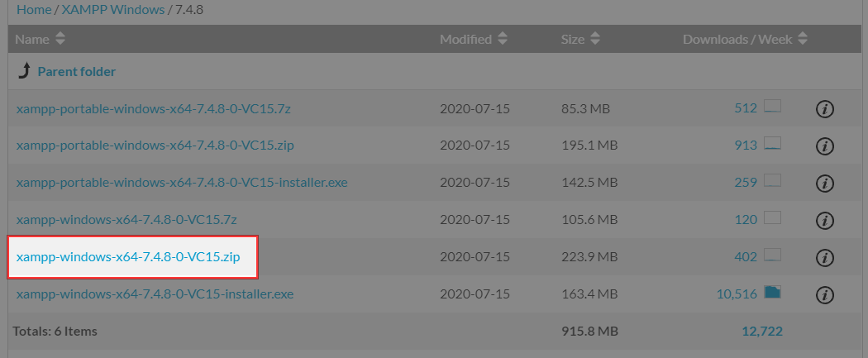The height and width of the screenshot is (358, 868).
Task: Download xampp-windows-x64-7.4.8-0-VC15-installer.exe
Action: point(155,294)
